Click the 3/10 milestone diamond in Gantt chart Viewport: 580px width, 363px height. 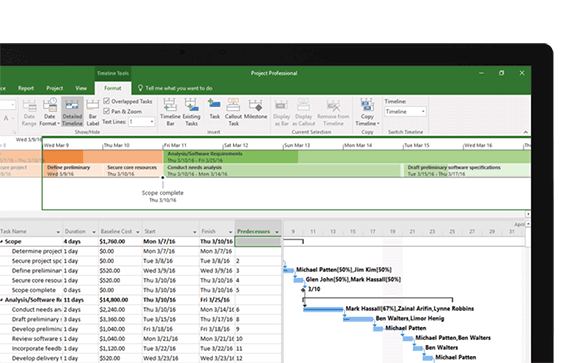303,290
